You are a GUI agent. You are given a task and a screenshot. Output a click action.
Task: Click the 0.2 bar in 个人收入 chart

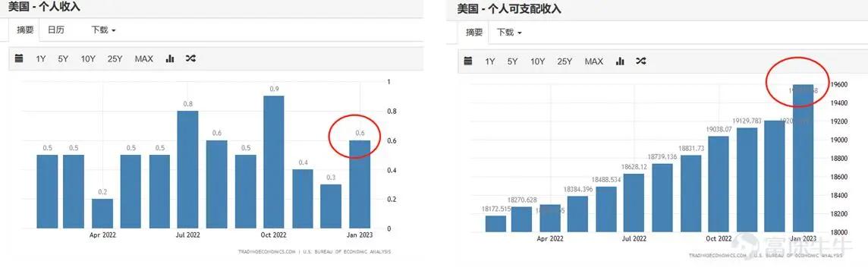click(102, 213)
